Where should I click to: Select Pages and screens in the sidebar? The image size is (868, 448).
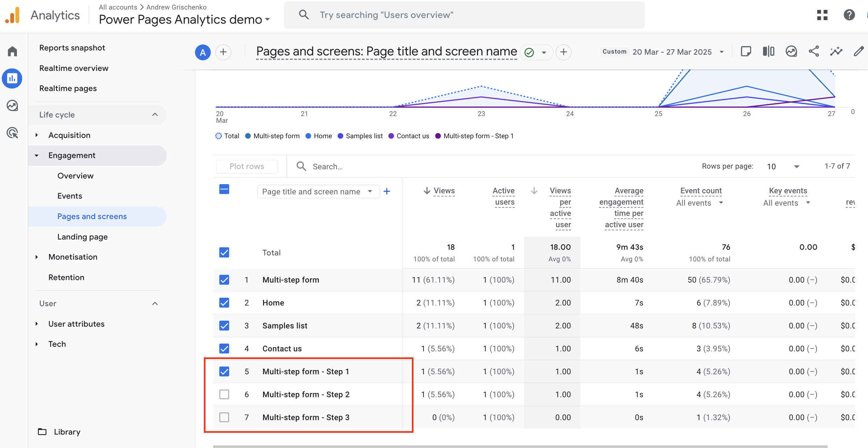[92, 216]
